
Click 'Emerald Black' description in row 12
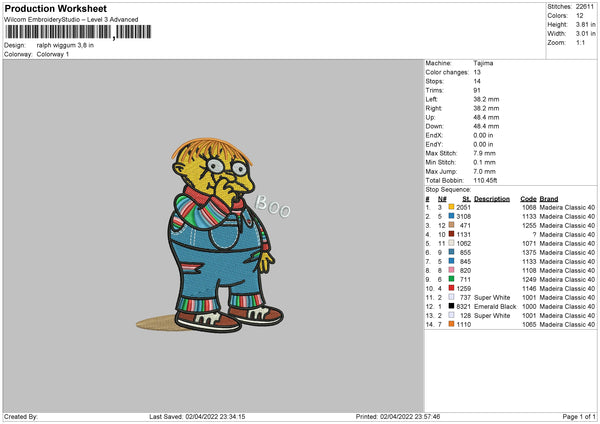point(495,307)
